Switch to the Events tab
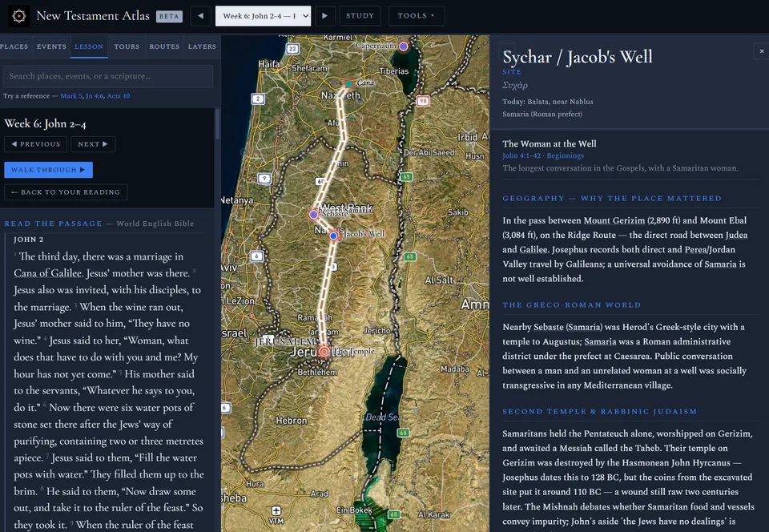 51,46
